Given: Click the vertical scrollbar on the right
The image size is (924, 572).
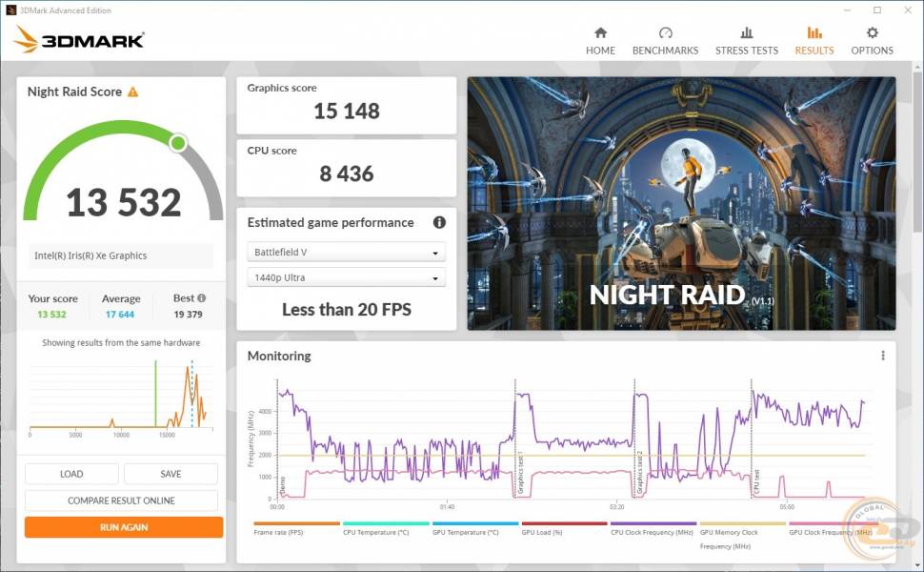Looking at the screenshot, I should (x=918, y=151).
